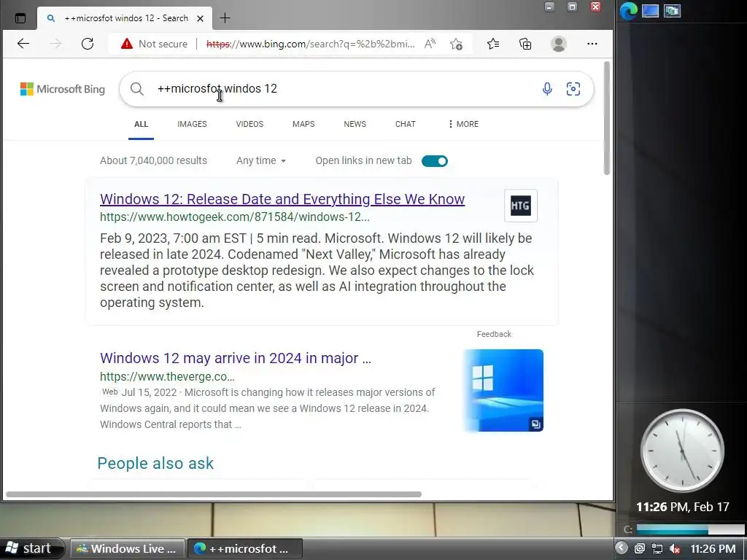Screen dimensions: 747x560
Task: Click the People also ask heading
Action: pyautogui.click(x=156, y=463)
